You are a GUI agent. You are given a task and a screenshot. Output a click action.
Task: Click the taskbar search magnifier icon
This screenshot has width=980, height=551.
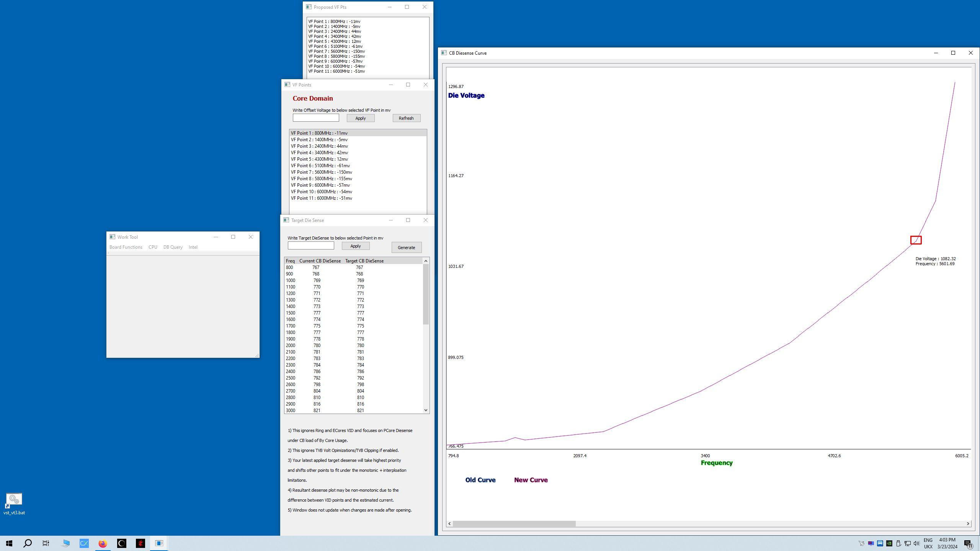(28, 543)
